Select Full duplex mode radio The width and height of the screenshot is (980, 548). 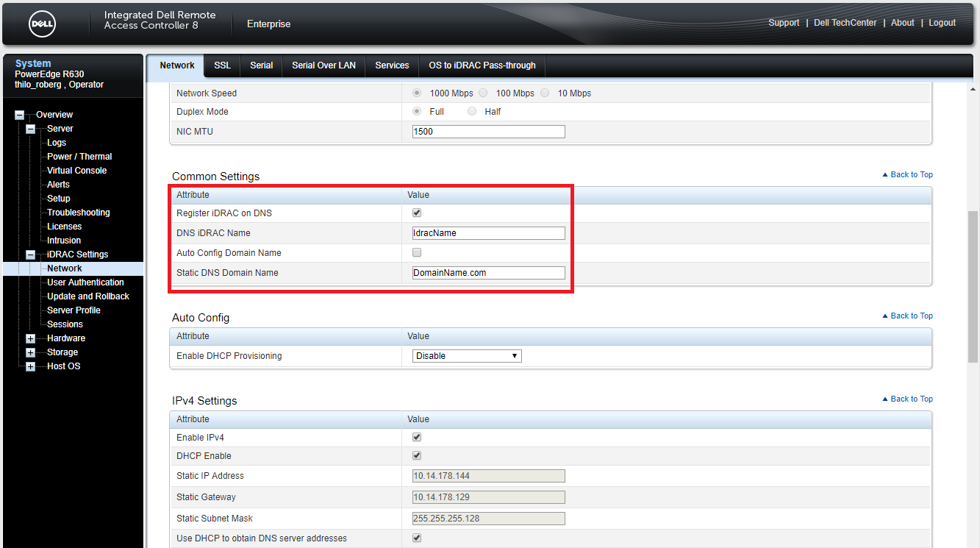point(417,112)
